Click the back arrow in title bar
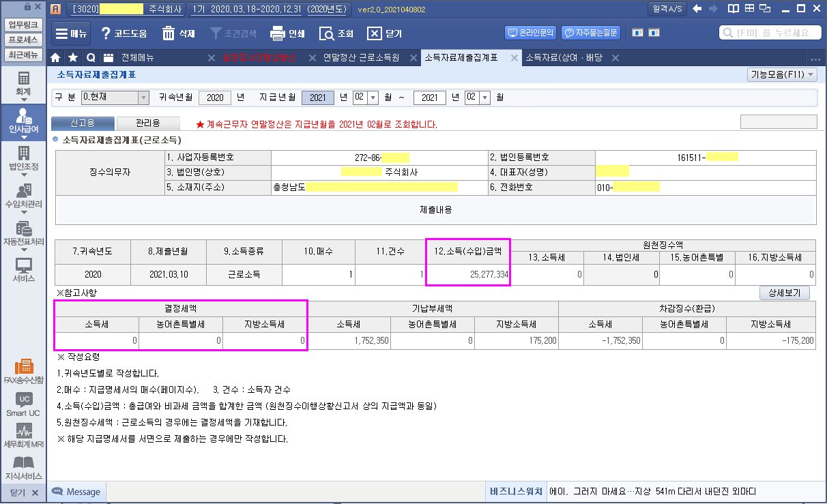827x504 pixels. click(697, 9)
